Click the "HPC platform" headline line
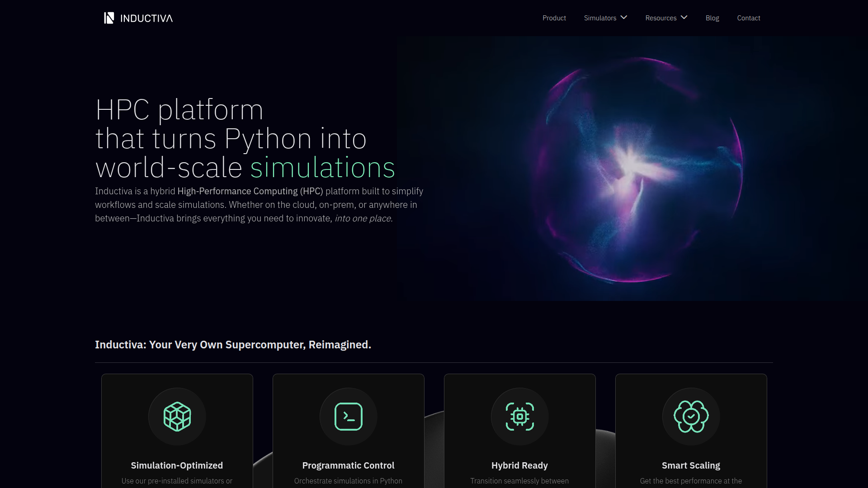This screenshot has width=868, height=488. pos(179,110)
